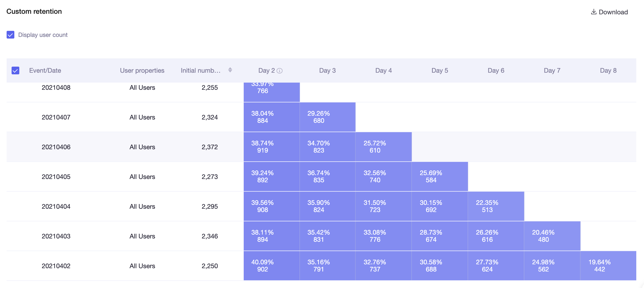The width and height of the screenshot is (644, 288).
Task: Click the Initial number column header
Action: pyautogui.click(x=201, y=70)
